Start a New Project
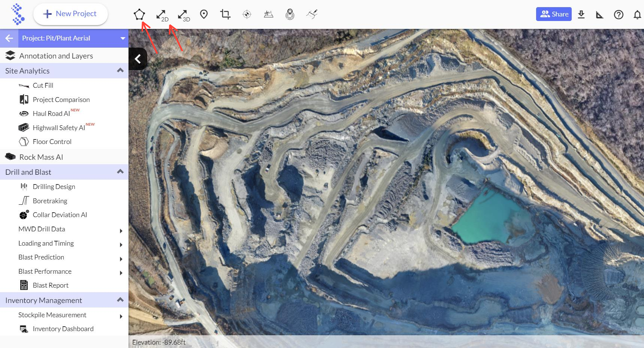644x348 pixels. click(70, 14)
